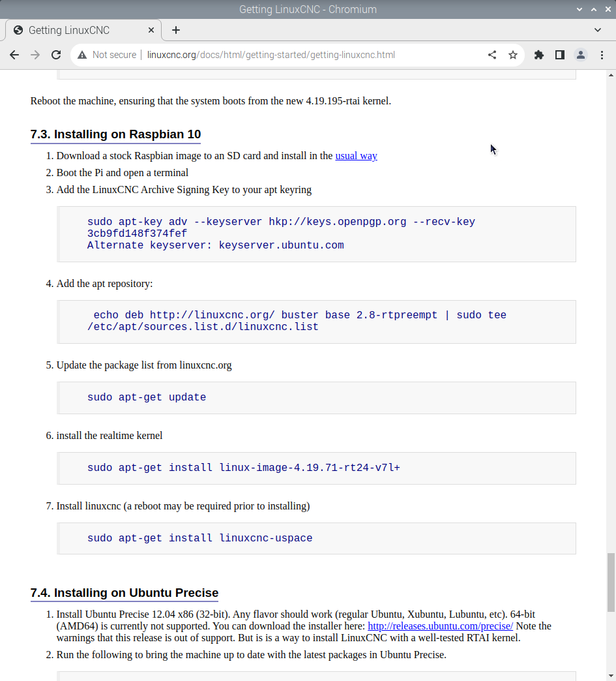Click the address bar URL
The height and width of the screenshot is (681, 616).
[271, 55]
